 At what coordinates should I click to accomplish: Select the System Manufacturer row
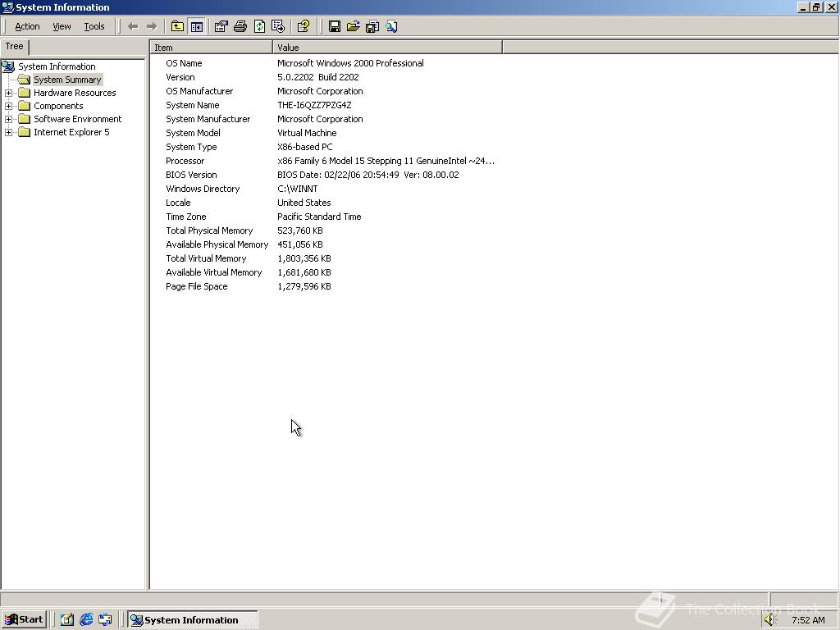(x=326, y=119)
